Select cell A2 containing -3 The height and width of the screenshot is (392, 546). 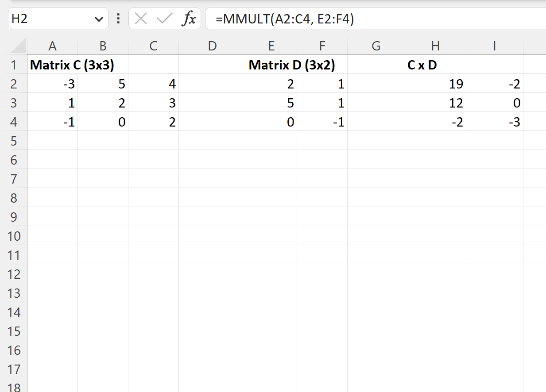click(x=53, y=84)
